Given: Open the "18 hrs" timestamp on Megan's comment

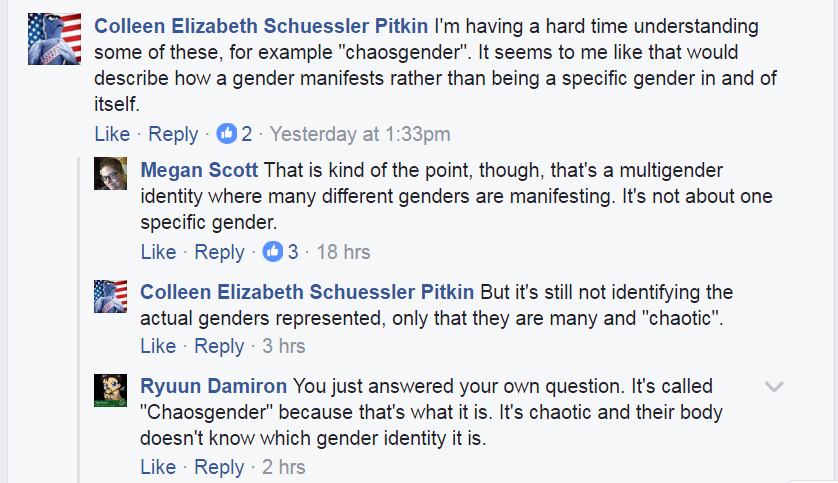Looking at the screenshot, I should pyautogui.click(x=343, y=252).
